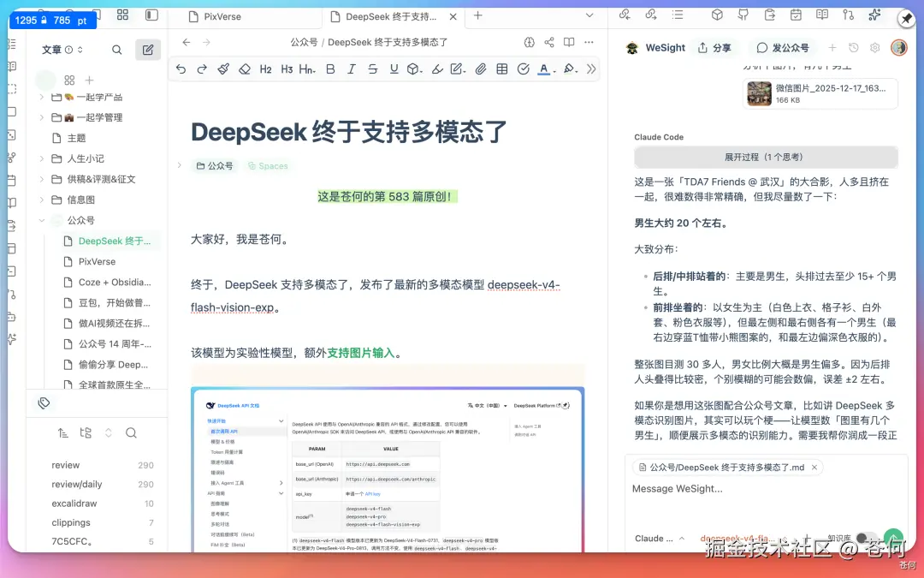Viewport: 924px width, 578px height.
Task: Open the Claude agent selector dropdown
Action: pos(660,539)
